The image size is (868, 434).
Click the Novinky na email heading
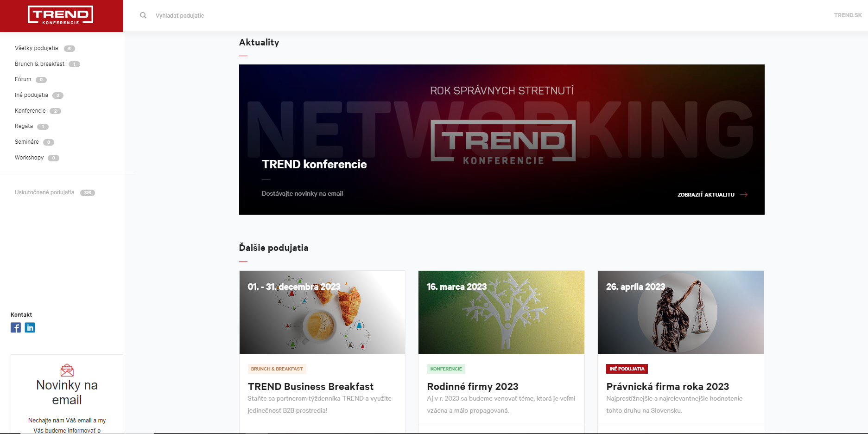67,393
